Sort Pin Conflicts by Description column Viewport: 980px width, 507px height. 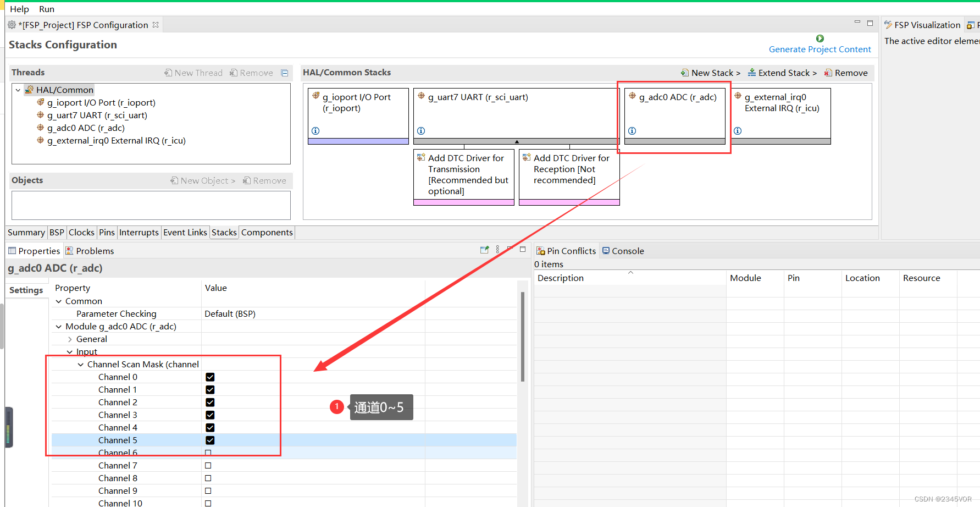tap(630, 278)
